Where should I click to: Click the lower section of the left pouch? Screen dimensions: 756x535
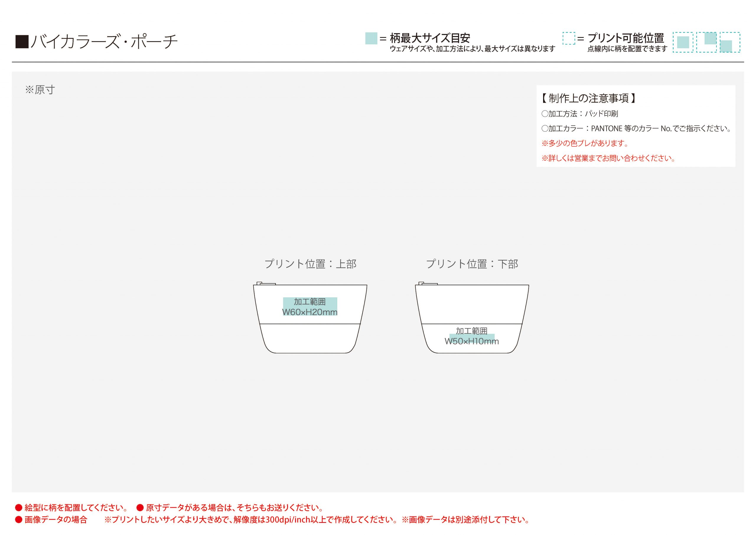310,338
